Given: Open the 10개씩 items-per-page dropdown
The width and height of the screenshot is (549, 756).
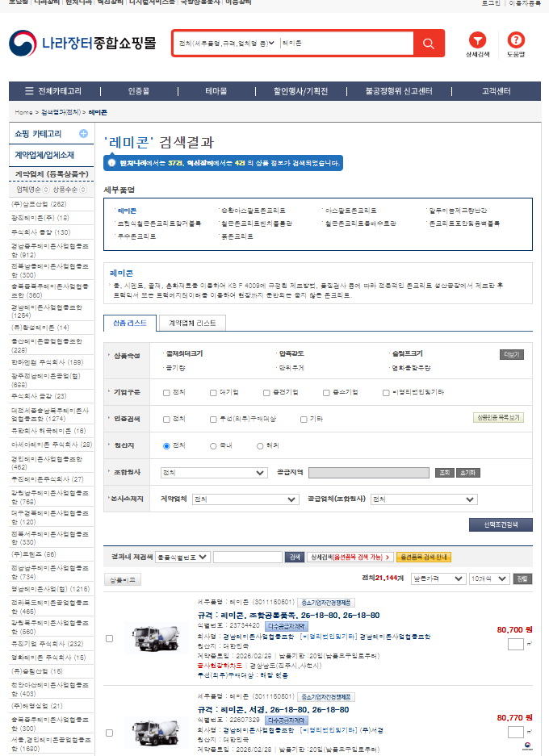Looking at the screenshot, I should pyautogui.click(x=490, y=579).
